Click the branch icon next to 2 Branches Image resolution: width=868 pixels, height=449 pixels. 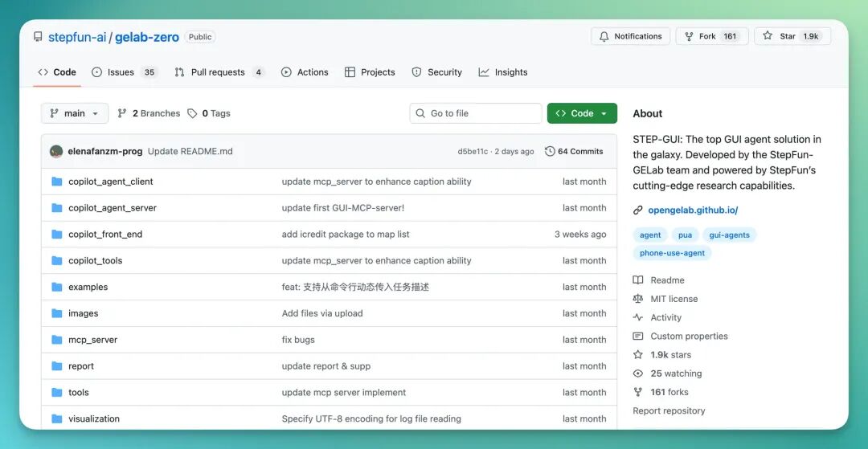click(x=122, y=113)
